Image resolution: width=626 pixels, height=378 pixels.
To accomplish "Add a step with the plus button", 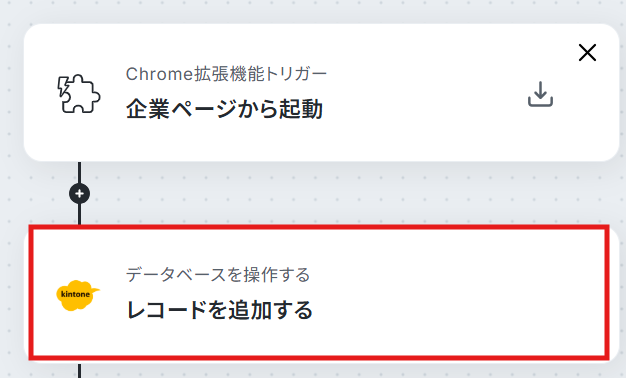I will [79, 194].
